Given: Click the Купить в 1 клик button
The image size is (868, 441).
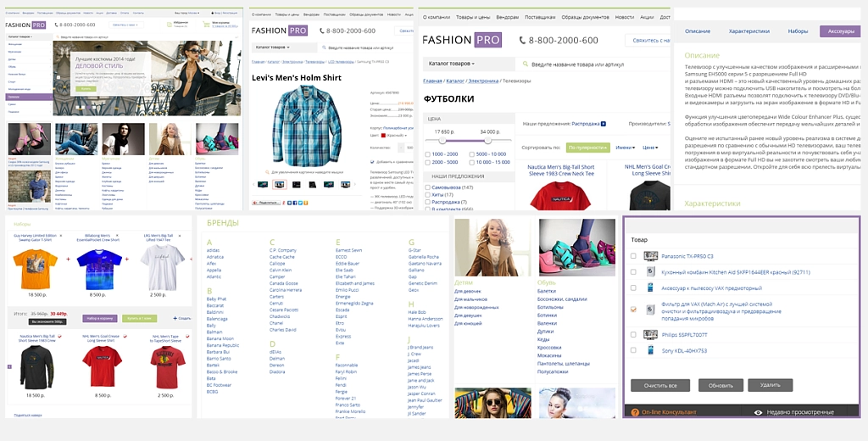Looking at the screenshot, I should click(x=140, y=319).
